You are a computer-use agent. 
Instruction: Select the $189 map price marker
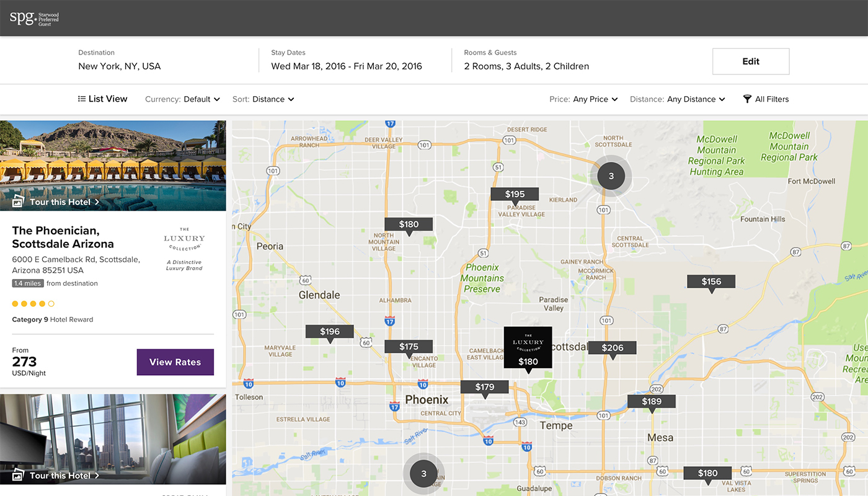(652, 402)
